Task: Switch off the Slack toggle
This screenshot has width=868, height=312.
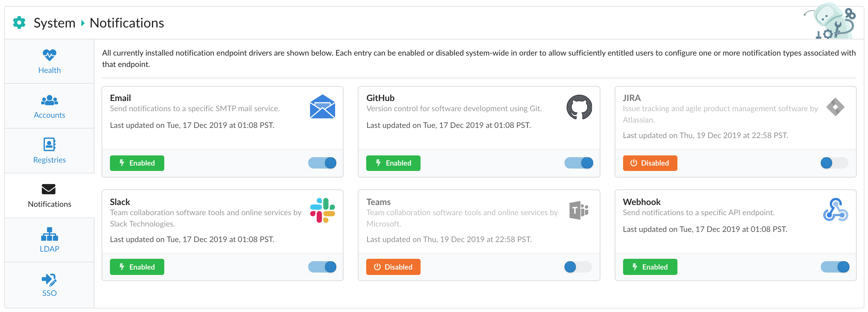Action: pyautogui.click(x=322, y=267)
